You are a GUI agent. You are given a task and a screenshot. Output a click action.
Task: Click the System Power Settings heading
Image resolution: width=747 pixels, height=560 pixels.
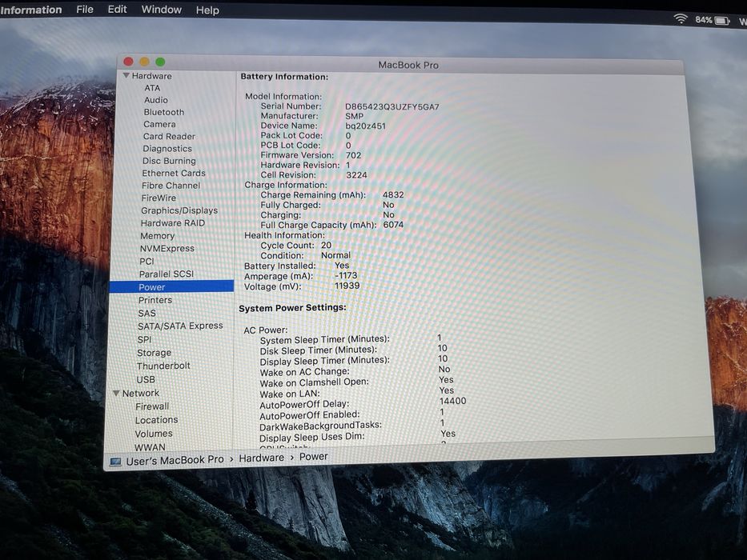[x=292, y=308]
